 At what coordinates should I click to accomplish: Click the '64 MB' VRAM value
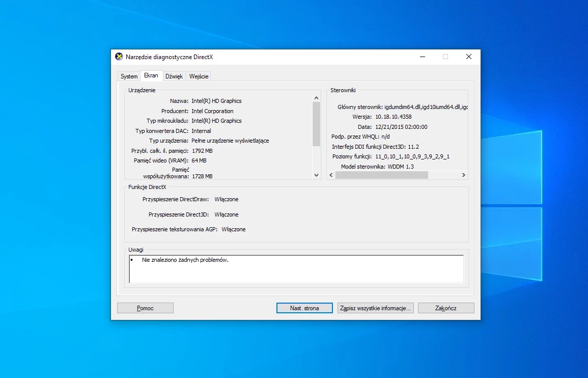point(199,160)
